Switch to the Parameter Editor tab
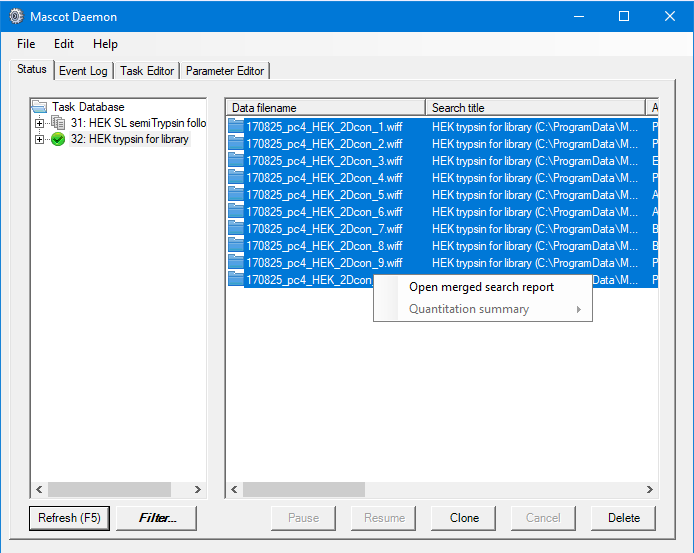The height and width of the screenshot is (553, 694). 225,71
